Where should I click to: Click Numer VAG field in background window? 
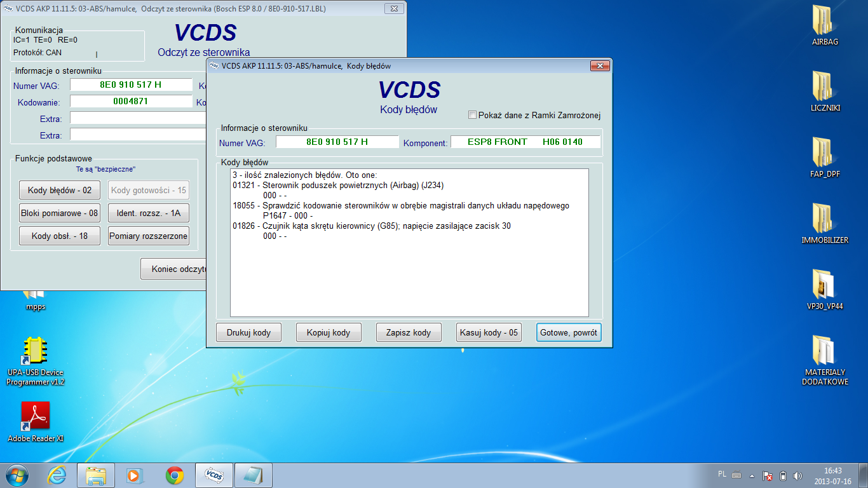click(131, 85)
